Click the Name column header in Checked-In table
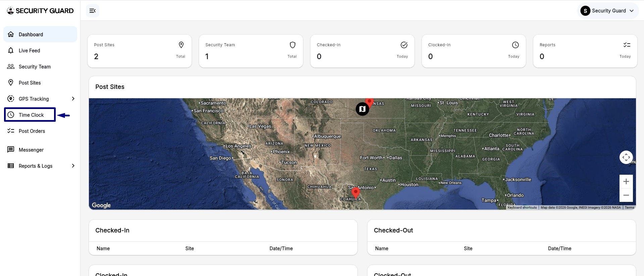644x276 pixels. click(103, 249)
